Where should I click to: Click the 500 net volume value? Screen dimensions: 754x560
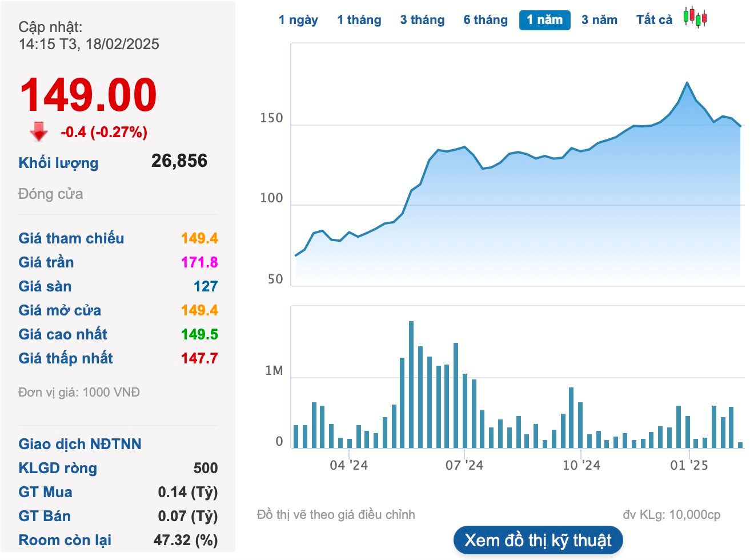coord(206,468)
